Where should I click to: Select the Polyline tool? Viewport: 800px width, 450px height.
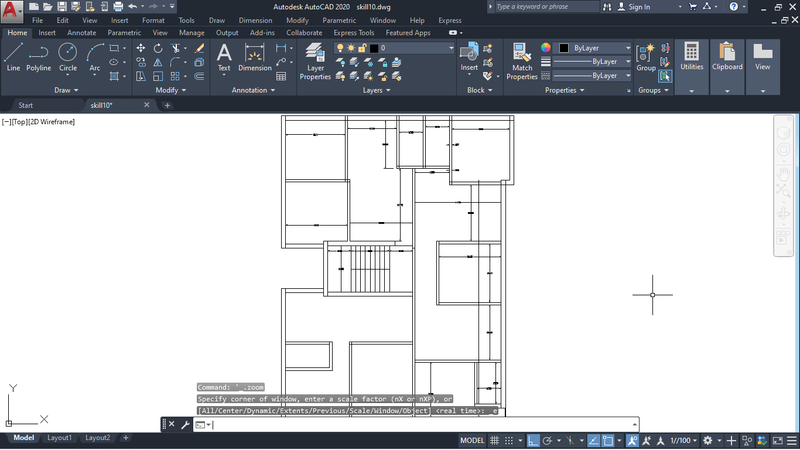click(x=39, y=56)
